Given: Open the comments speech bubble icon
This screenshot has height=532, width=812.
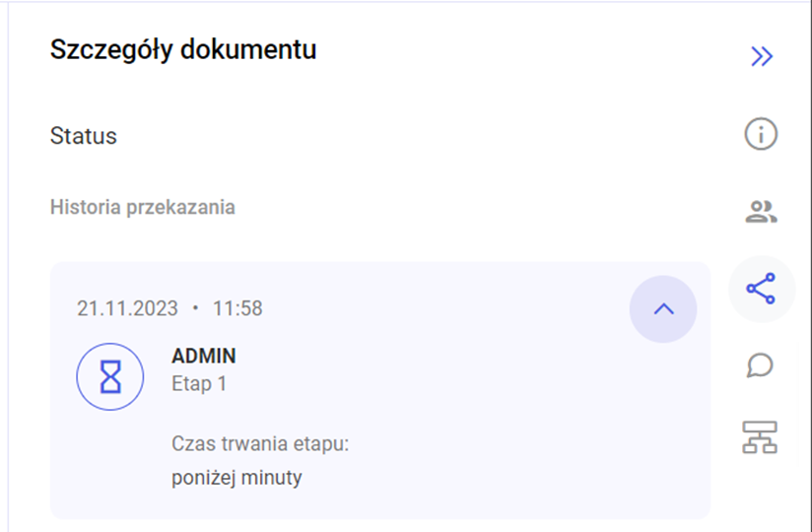Looking at the screenshot, I should pyautogui.click(x=760, y=366).
